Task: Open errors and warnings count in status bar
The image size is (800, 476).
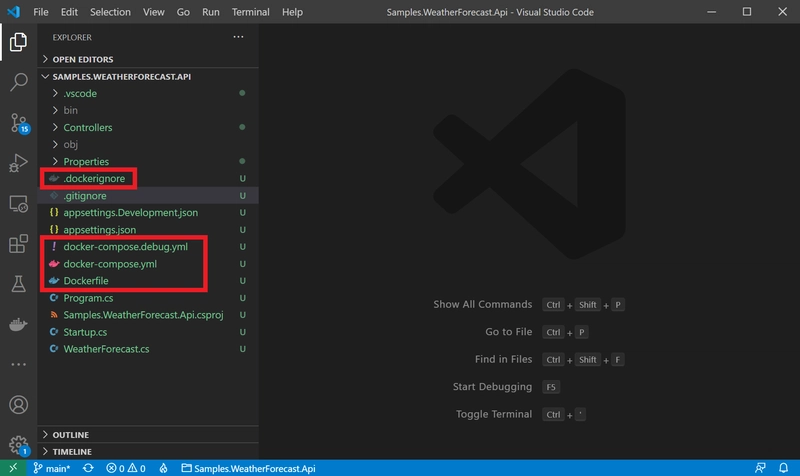Action: (126, 468)
